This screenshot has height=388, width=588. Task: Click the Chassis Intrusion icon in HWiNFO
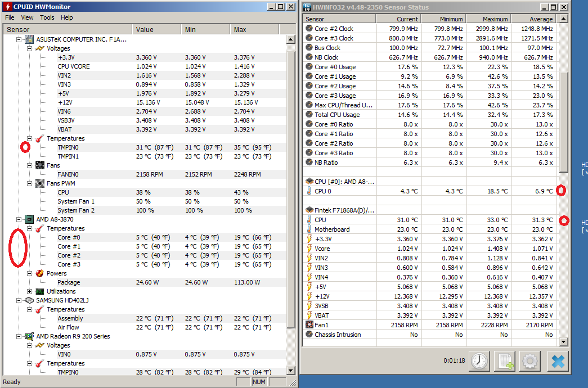[x=309, y=335]
